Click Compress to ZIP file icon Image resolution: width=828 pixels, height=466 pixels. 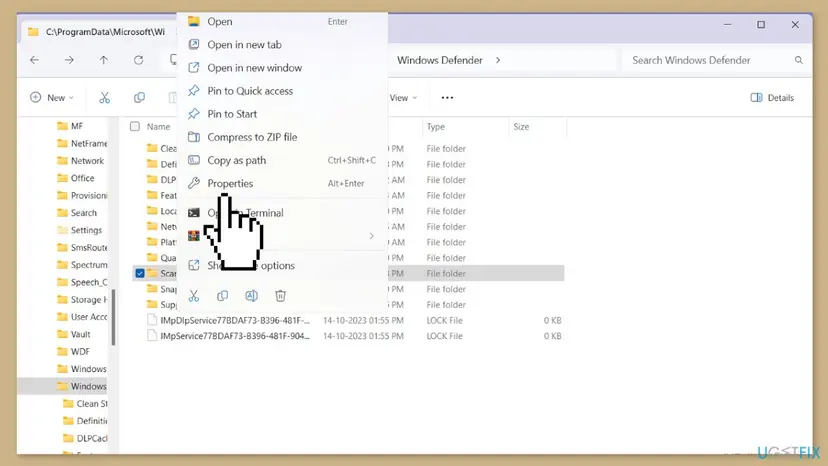tap(194, 137)
